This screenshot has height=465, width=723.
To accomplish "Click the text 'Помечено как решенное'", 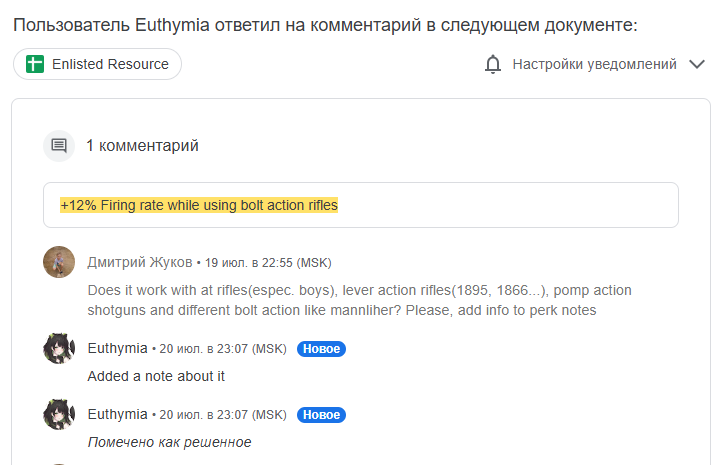I will [169, 442].
